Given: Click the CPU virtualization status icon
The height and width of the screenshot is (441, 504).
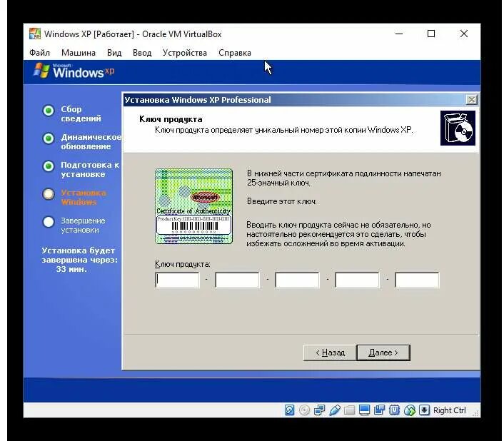Looking at the screenshot, I should tap(394, 410).
